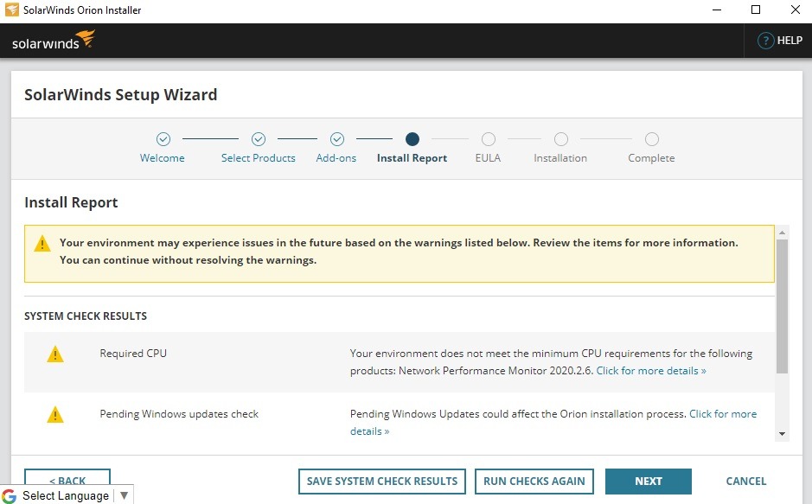Click the Welcome step checkmark circle

pyautogui.click(x=163, y=139)
